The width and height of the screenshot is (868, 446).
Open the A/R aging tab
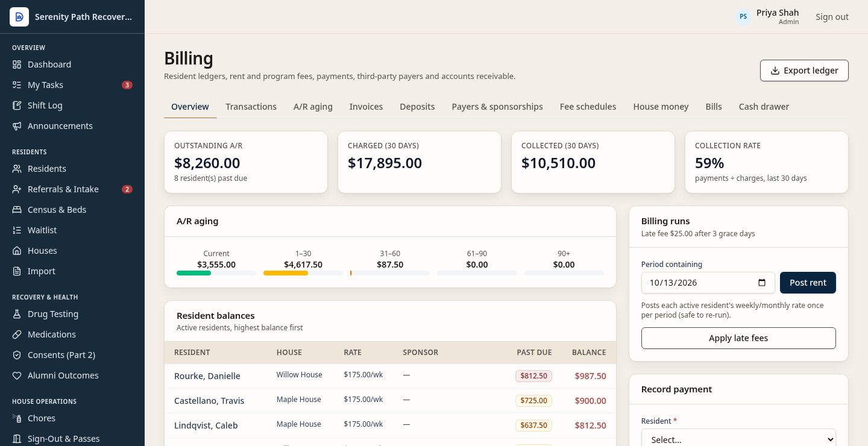(x=313, y=107)
